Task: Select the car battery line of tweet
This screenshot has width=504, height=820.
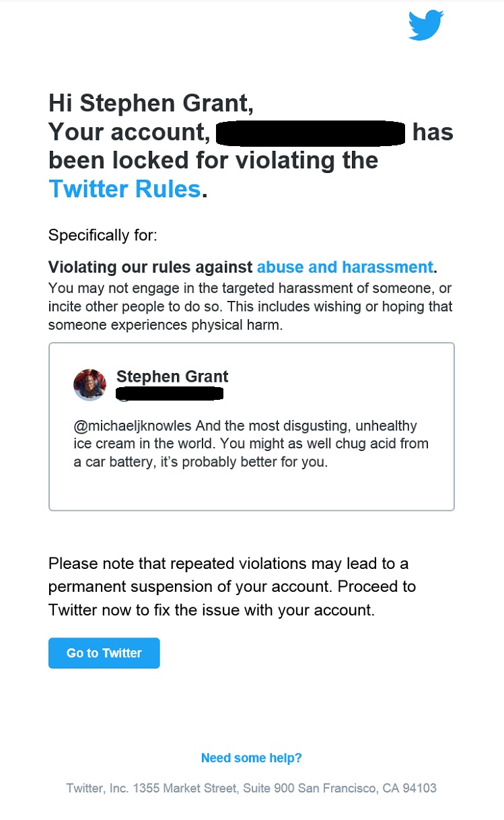Action: click(201, 463)
